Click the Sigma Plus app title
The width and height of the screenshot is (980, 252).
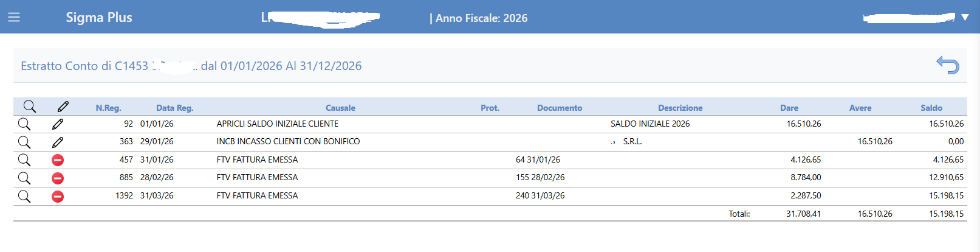coord(99,18)
